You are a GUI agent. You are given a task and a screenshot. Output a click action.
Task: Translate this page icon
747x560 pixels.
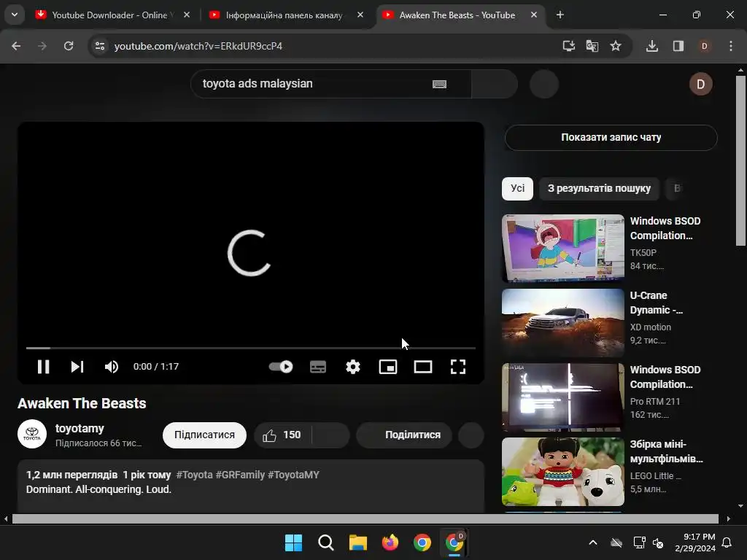click(592, 46)
